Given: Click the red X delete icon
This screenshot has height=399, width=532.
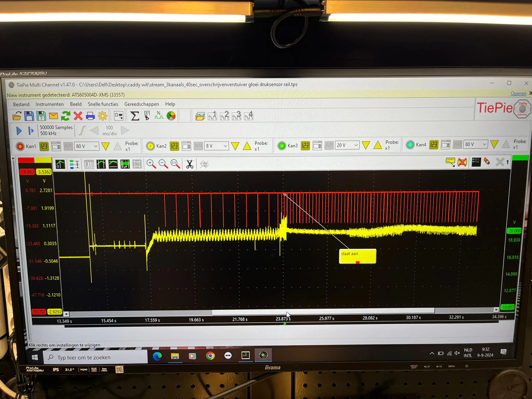Looking at the screenshot, I should [x=78, y=116].
